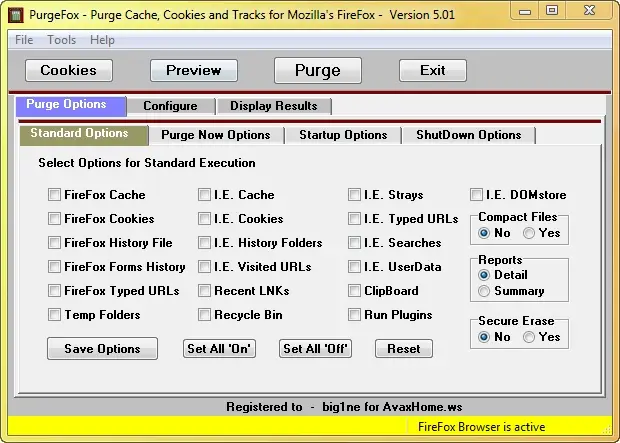Minimize the PurgeFox window

tap(525, 11)
